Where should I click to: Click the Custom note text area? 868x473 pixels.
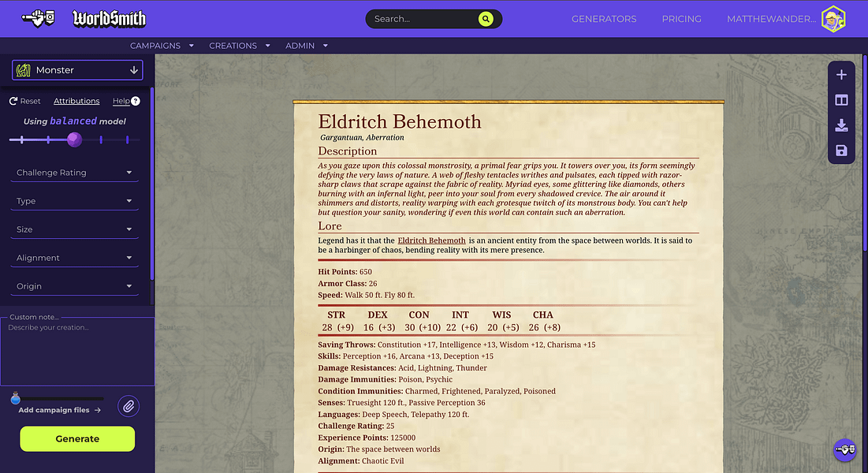coord(77,351)
